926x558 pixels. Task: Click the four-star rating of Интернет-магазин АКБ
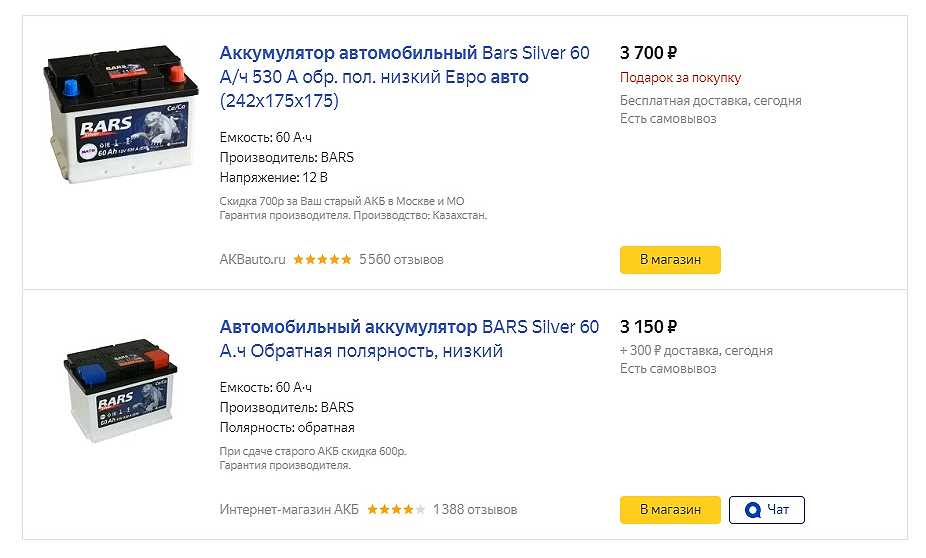coord(396,510)
